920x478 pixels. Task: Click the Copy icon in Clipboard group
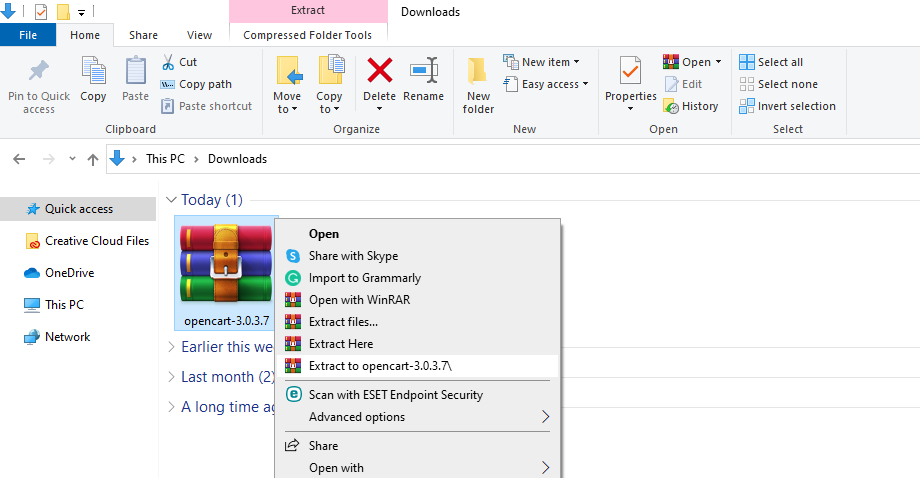[93, 71]
